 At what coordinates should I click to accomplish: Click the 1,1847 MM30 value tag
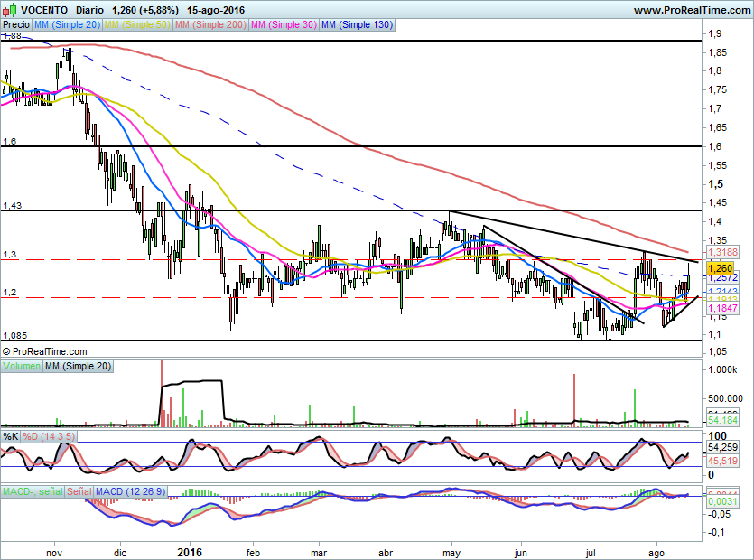722,308
